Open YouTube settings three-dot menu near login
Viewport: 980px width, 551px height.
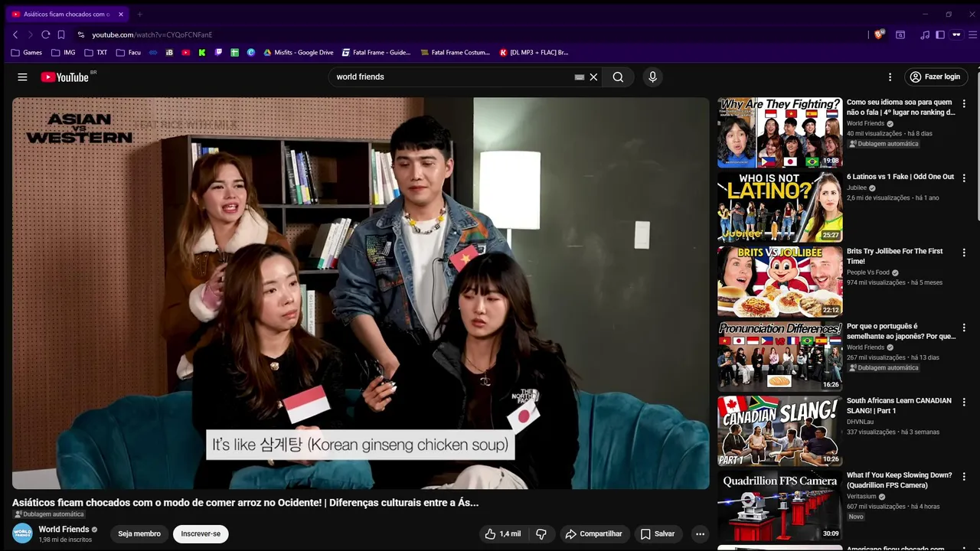pyautogui.click(x=890, y=77)
